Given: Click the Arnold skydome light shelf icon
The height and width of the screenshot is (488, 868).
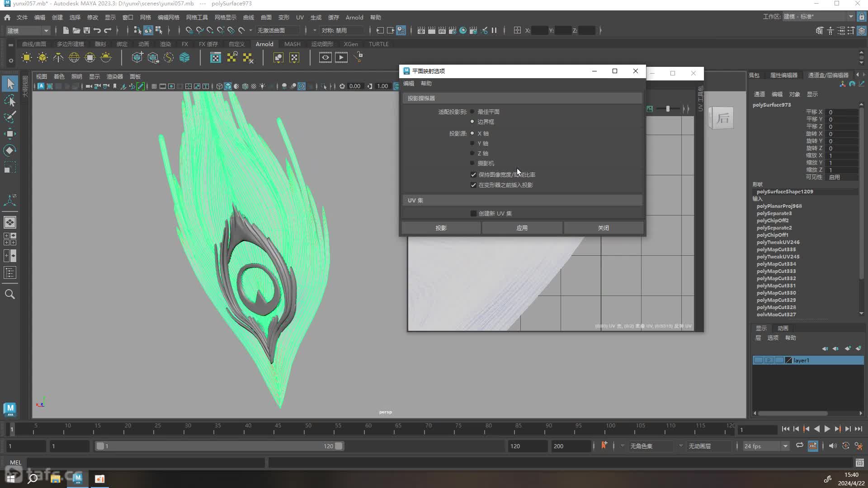Looking at the screenshot, I should [x=74, y=57].
